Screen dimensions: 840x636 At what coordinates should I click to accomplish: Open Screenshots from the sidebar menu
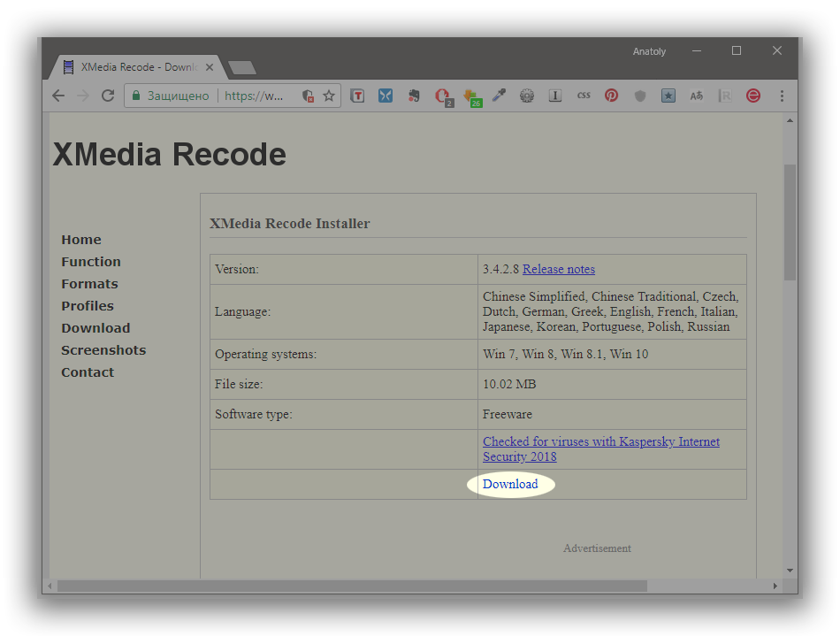(103, 350)
